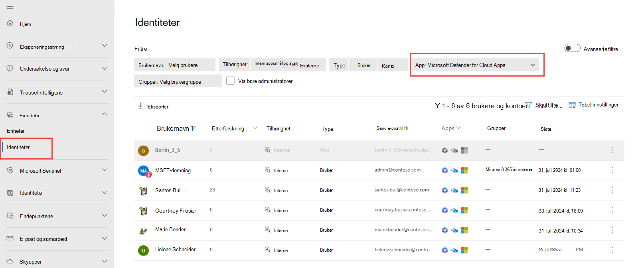This screenshot has height=268, width=644.
Task: Select the Eksterne affiliation filter option
Action: [x=310, y=65]
